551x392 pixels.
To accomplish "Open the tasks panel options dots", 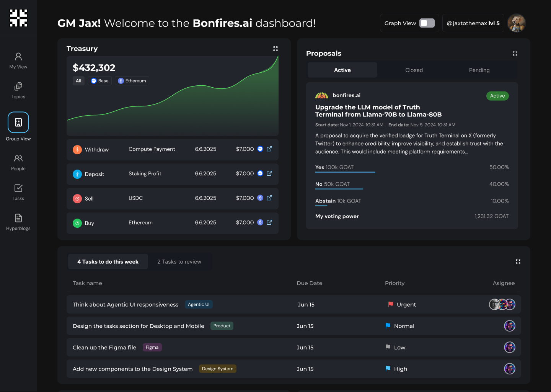I will [518, 261].
